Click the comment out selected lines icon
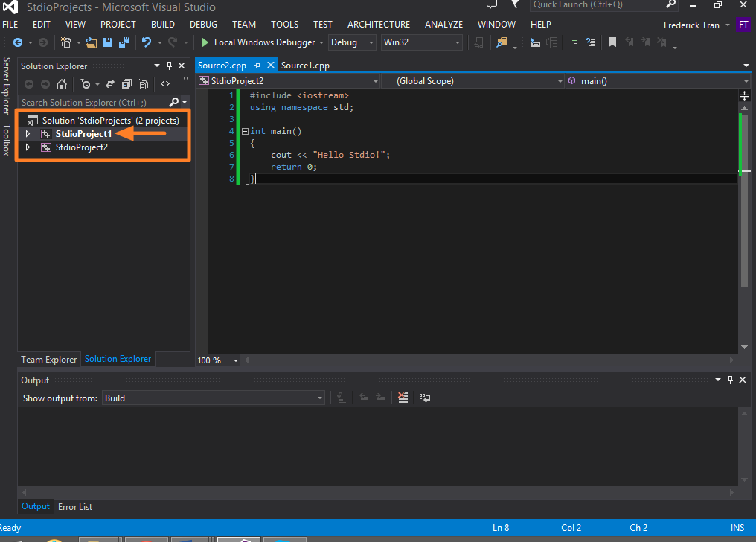The height and width of the screenshot is (542, 756). click(574, 42)
